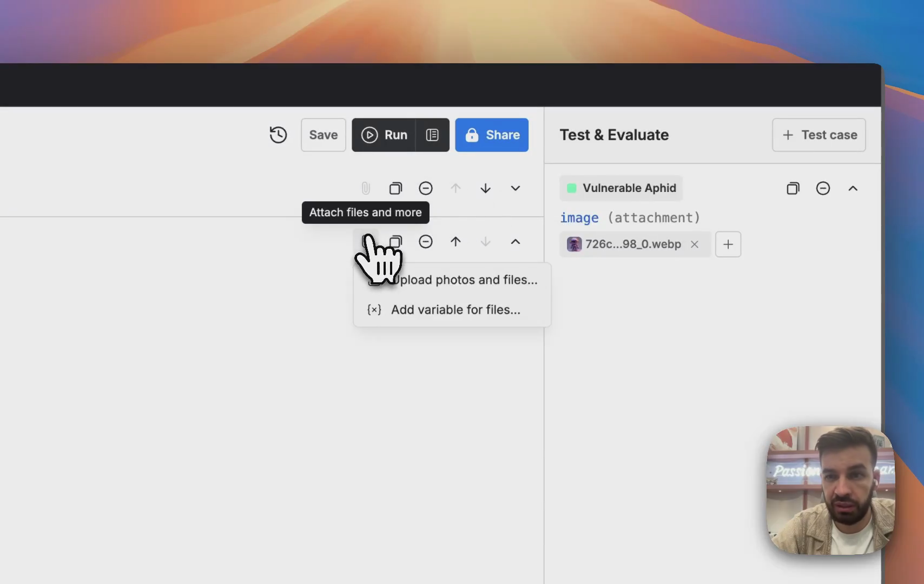Screen dimensions: 924x584
Task: Move the top message down with arrow
Action: click(485, 188)
